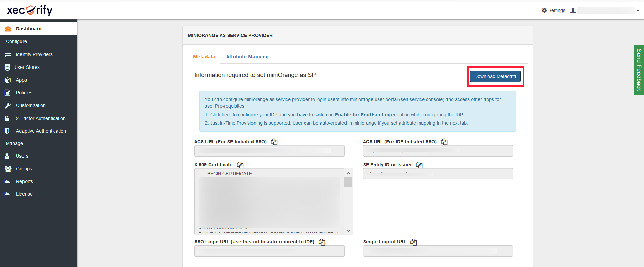This screenshot has height=267, width=644.
Task: Click the Policies document icon
Action: (7, 93)
